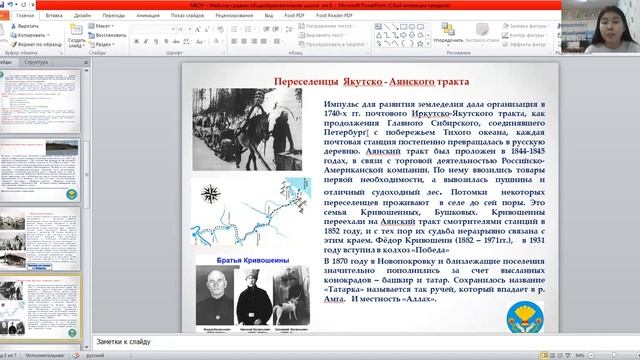Toggle Justify text alignment

point(264,41)
